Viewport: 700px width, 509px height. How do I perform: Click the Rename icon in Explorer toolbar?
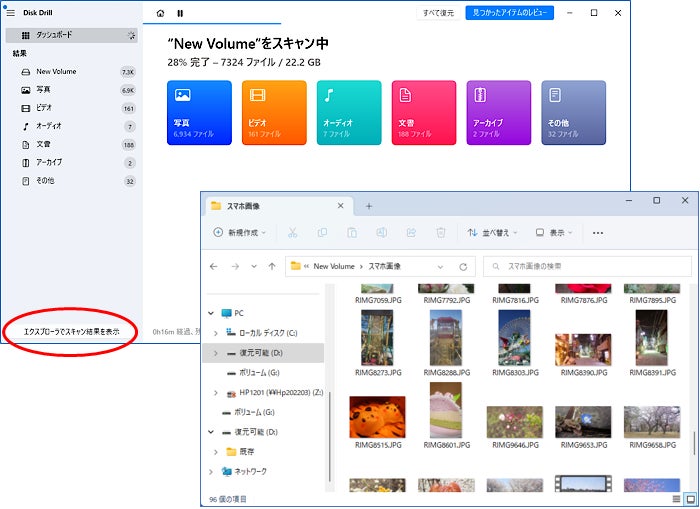pos(382,233)
